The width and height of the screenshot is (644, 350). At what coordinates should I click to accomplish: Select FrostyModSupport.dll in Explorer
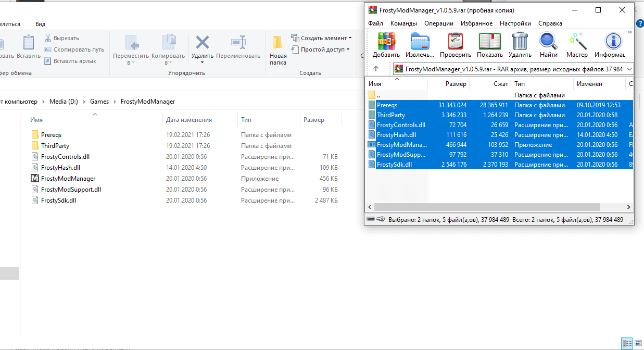(71, 190)
